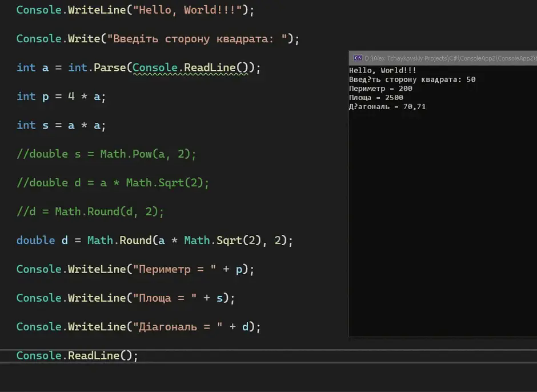Click the console output line Периметр = 200

click(x=380, y=89)
